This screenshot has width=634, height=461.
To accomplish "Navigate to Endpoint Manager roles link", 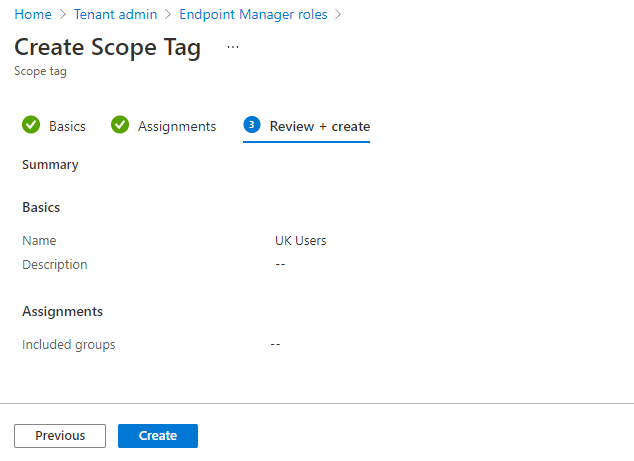I will click(254, 15).
